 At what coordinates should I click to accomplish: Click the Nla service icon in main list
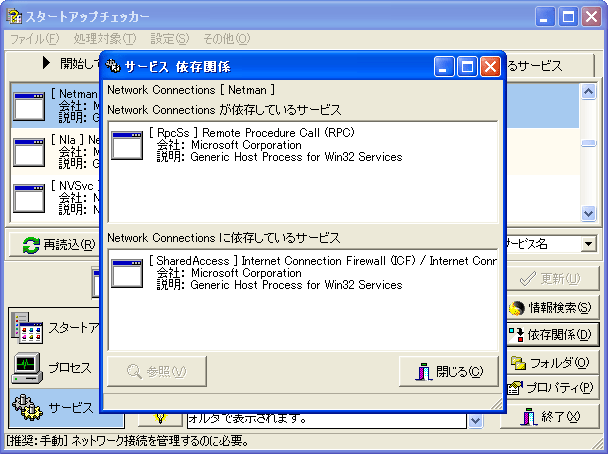[x=29, y=152]
